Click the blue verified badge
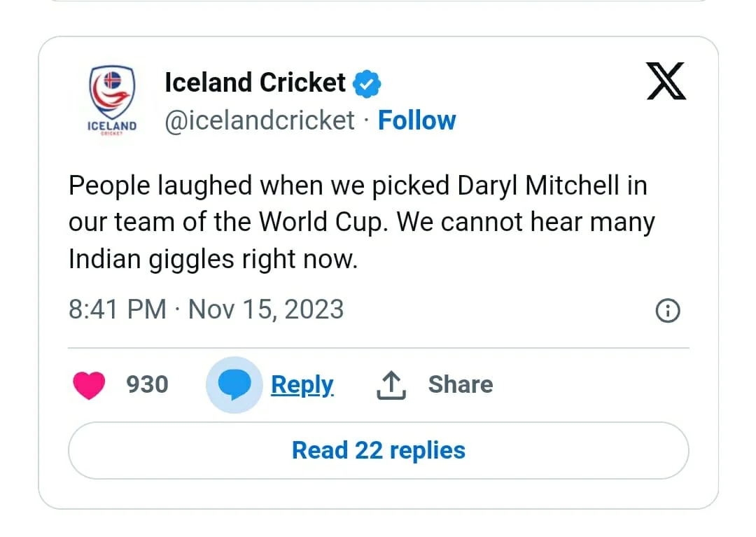 click(x=367, y=83)
